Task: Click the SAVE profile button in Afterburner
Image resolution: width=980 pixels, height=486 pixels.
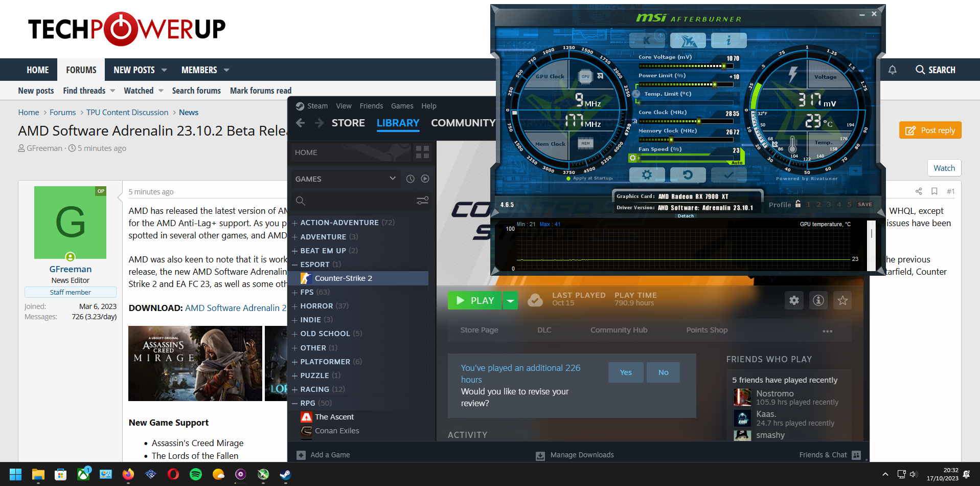Action: pyautogui.click(x=865, y=204)
